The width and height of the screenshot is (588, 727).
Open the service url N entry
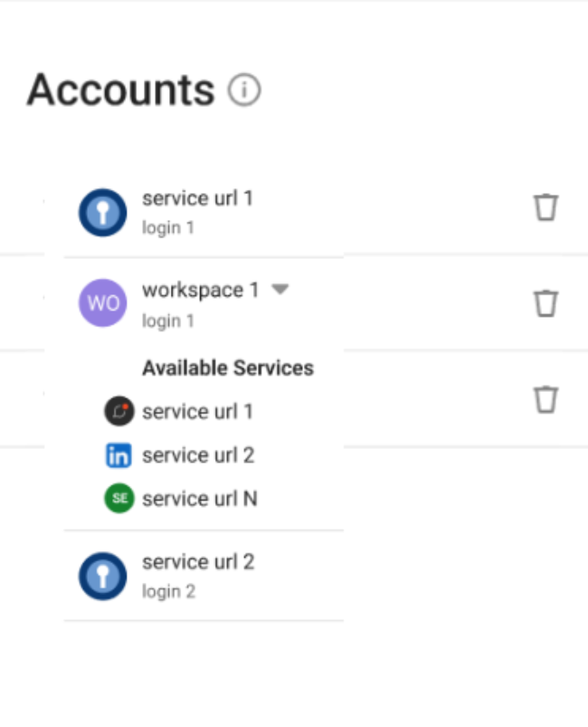pyautogui.click(x=199, y=499)
